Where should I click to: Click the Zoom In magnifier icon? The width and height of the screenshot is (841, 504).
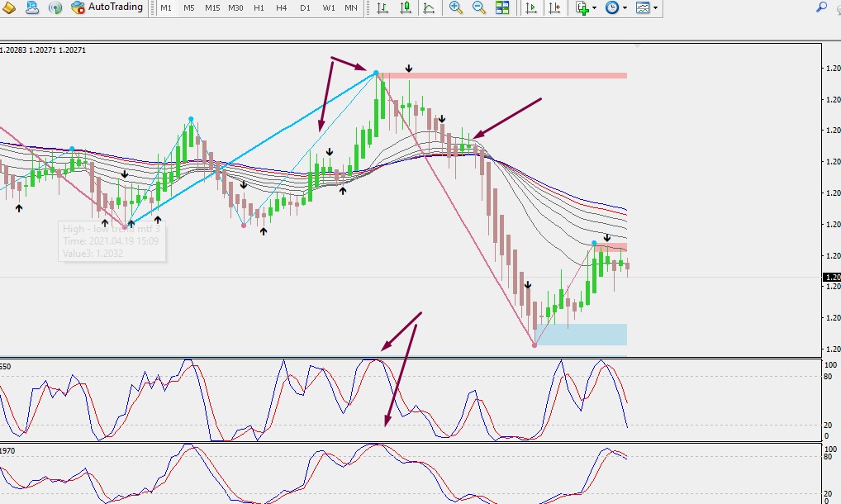[x=456, y=7]
